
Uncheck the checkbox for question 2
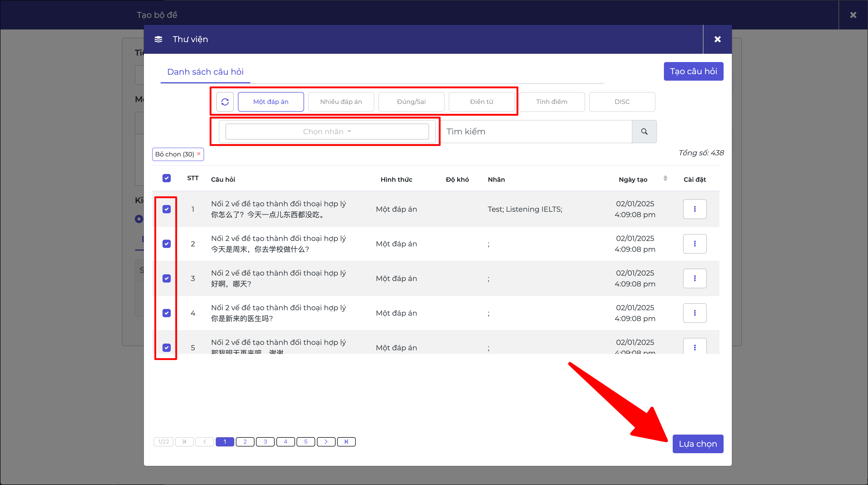coord(166,244)
